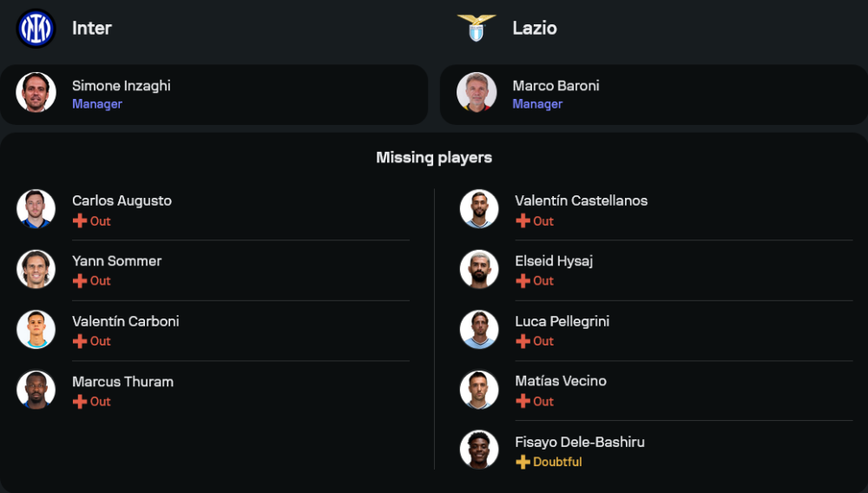The image size is (868, 493).
Task: Click Fisayo Dele-Bashiru's player avatar
Action: [479, 450]
